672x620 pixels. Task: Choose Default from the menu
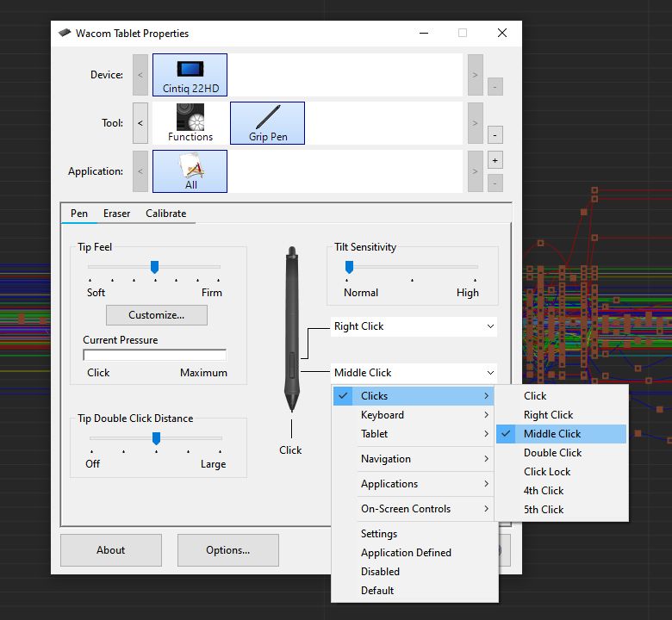(415, 591)
